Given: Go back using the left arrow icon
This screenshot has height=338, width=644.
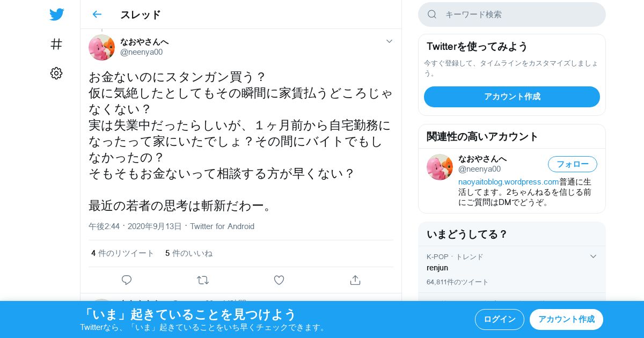Looking at the screenshot, I should pos(97,14).
